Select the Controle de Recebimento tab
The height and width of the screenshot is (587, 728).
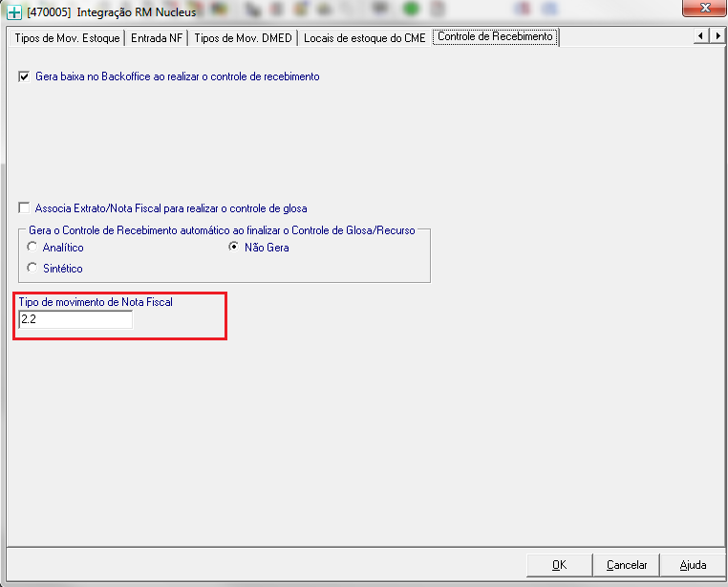[495, 36]
